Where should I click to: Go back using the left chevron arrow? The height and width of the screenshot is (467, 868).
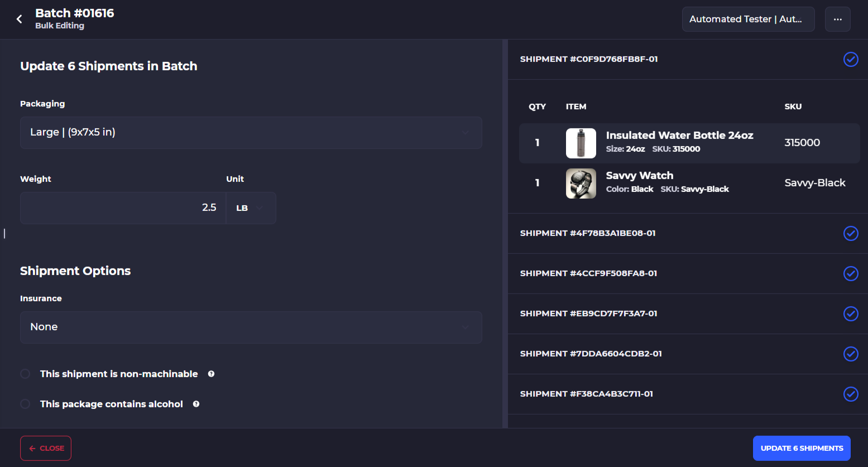(x=19, y=19)
